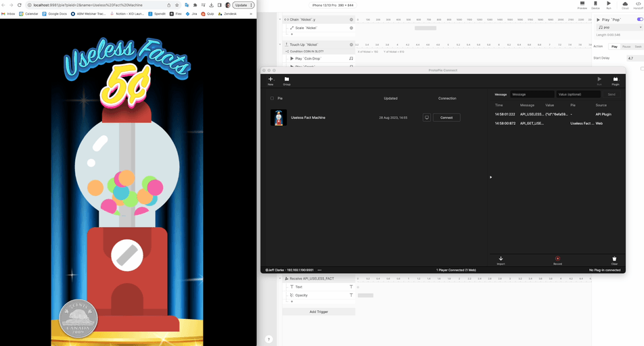Open the Google Docs bookmark
Viewport: 644px width, 346px height.
pos(54,14)
